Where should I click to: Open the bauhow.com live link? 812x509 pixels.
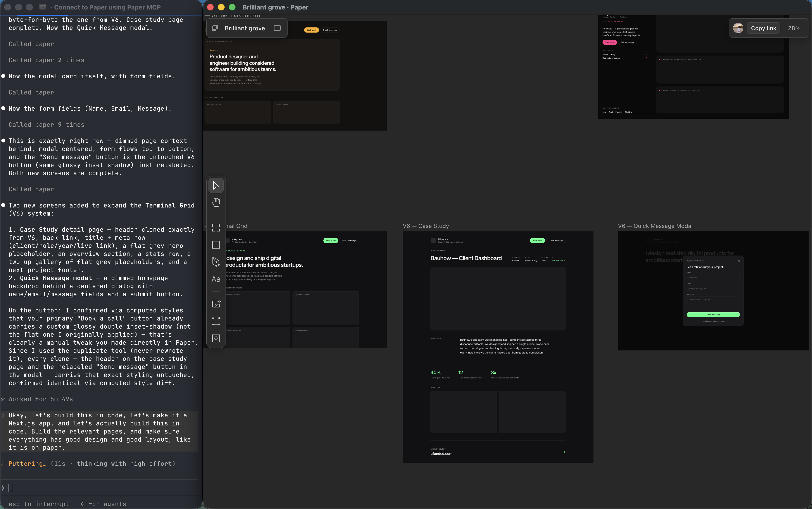point(558,260)
